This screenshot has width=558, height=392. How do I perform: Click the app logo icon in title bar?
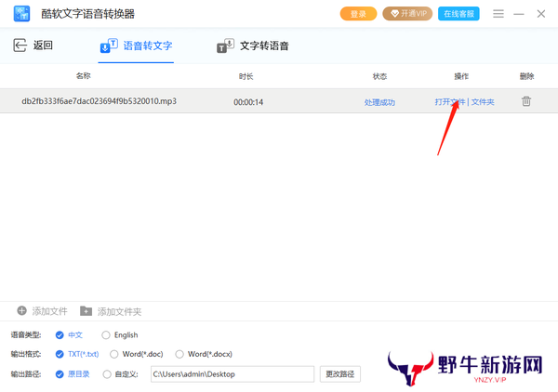coord(21,14)
